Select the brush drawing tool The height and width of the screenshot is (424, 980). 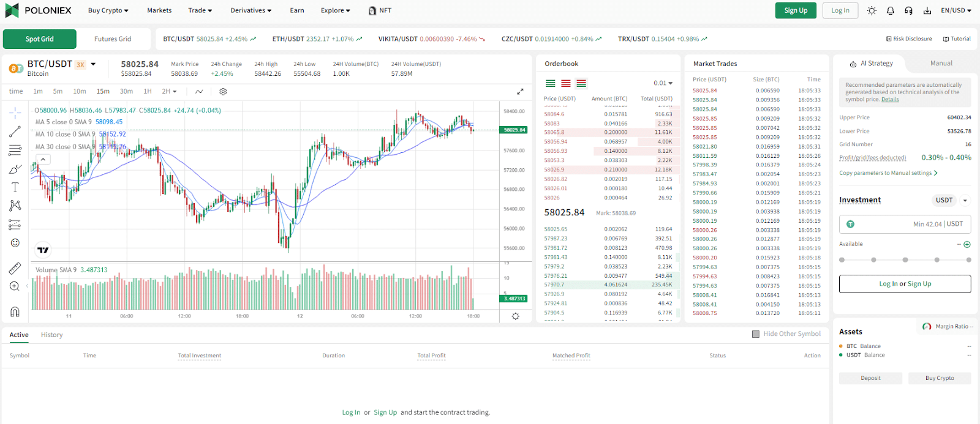click(15, 169)
